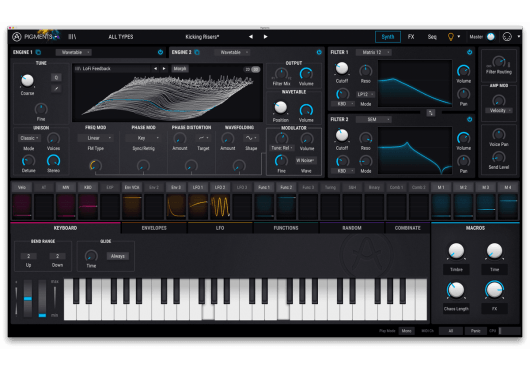
Task: Switch to the Synth tab
Action: coord(388,37)
